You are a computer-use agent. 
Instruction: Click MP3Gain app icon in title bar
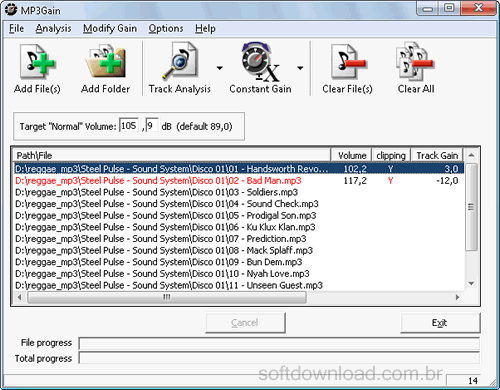(11, 9)
